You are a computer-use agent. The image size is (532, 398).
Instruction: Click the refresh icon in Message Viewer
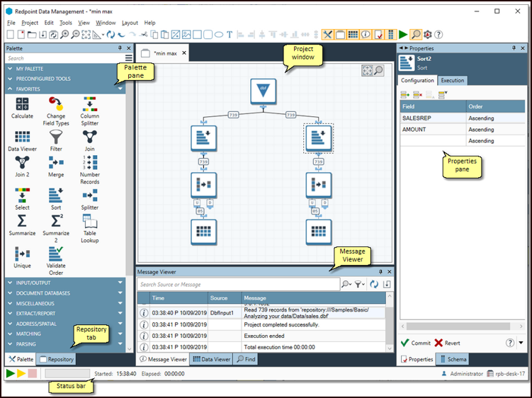(x=373, y=284)
